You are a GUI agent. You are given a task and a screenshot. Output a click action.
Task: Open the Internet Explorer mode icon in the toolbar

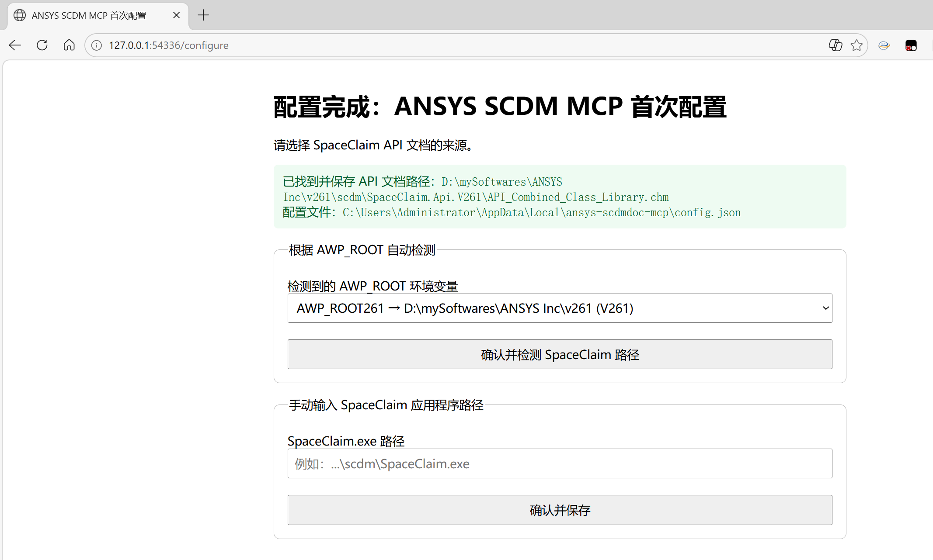point(884,45)
